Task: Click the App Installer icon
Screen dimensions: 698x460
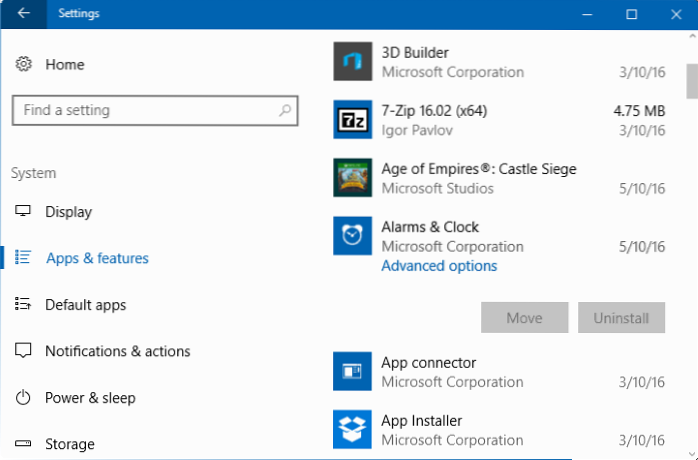Action: click(x=352, y=430)
